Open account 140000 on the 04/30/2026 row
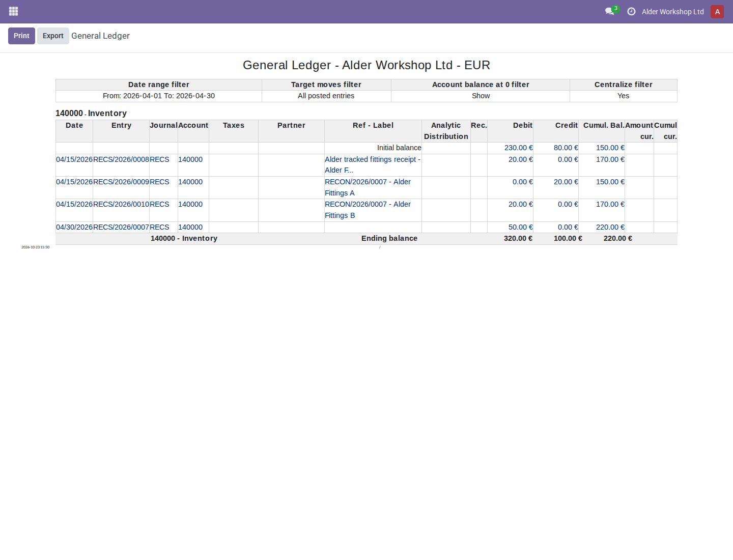 tap(190, 227)
